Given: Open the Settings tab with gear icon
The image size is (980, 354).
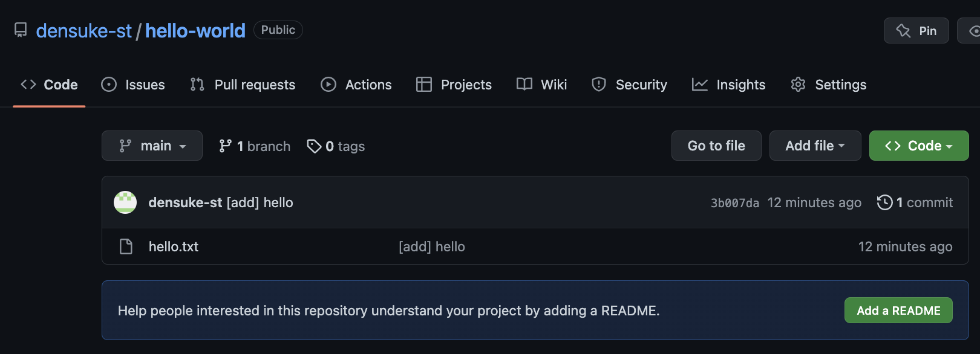Looking at the screenshot, I should pyautogui.click(x=828, y=85).
